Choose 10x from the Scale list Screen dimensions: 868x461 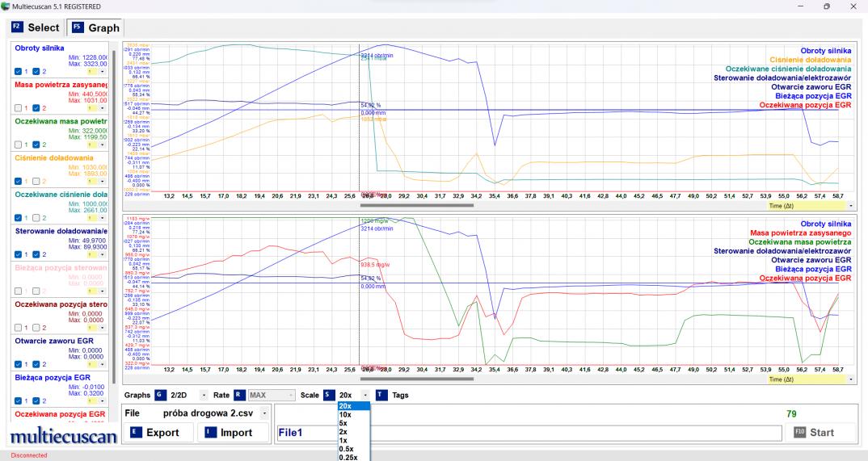[345, 414]
